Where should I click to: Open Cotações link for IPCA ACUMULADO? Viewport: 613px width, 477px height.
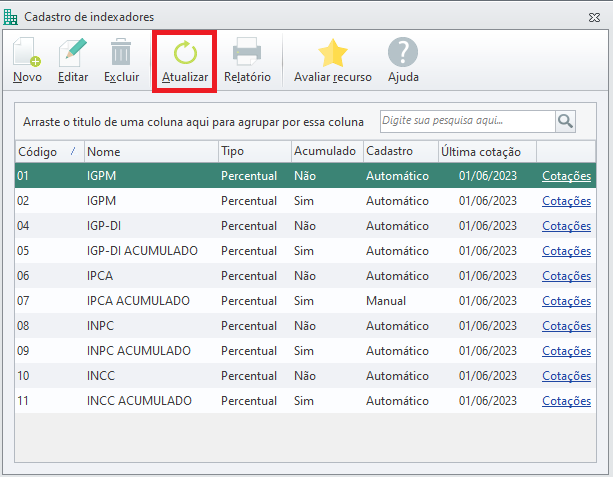566,301
